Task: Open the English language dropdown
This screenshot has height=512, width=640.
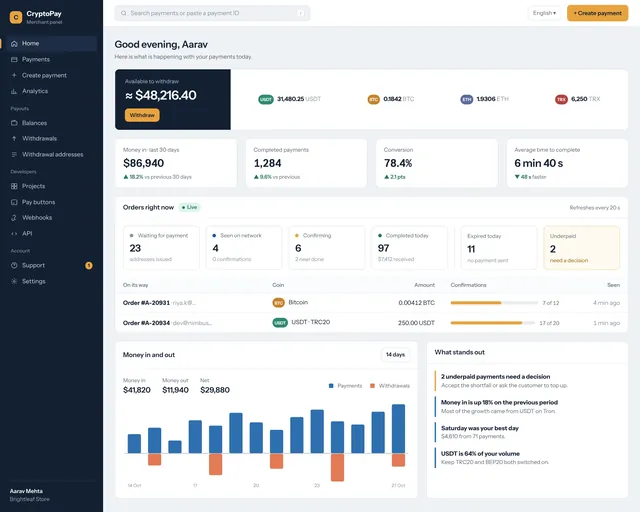Action: tap(544, 13)
